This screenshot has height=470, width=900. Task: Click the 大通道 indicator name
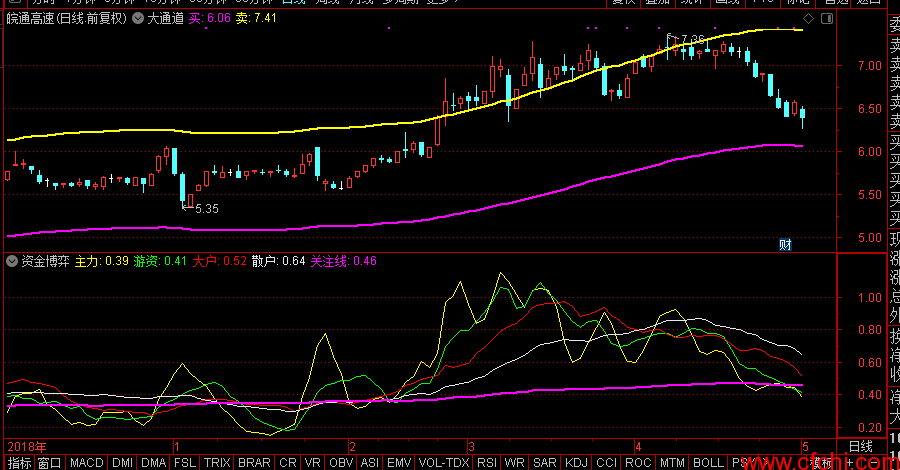tap(166, 18)
